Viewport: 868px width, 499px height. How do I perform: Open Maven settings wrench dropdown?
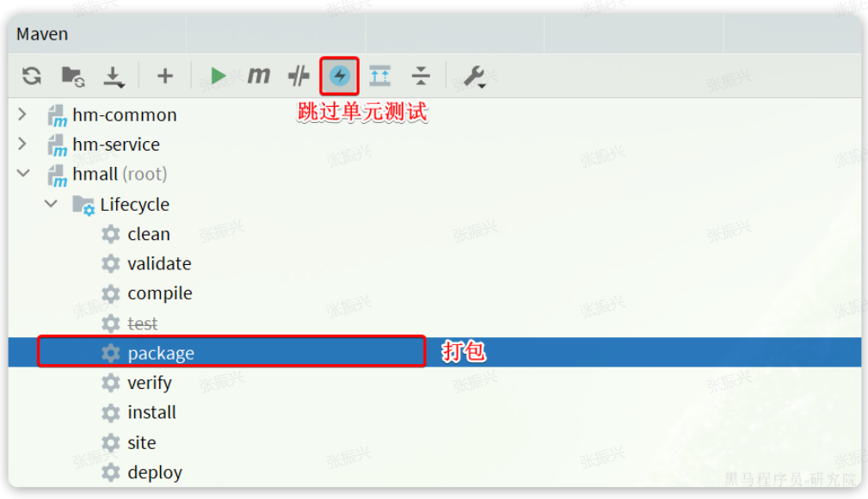click(x=475, y=77)
